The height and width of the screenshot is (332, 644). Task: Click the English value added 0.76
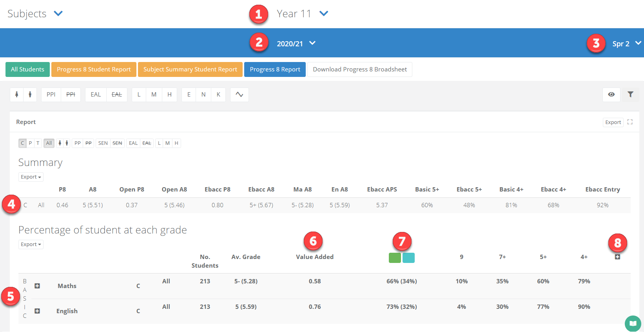315,307
